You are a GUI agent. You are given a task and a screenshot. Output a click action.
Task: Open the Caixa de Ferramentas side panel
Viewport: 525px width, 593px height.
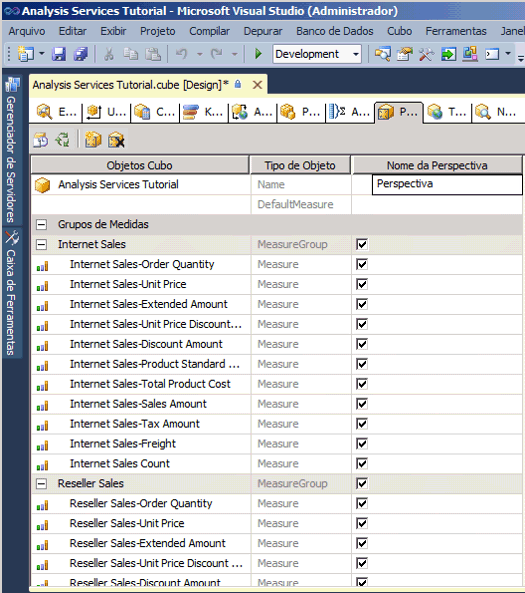(x=12, y=293)
